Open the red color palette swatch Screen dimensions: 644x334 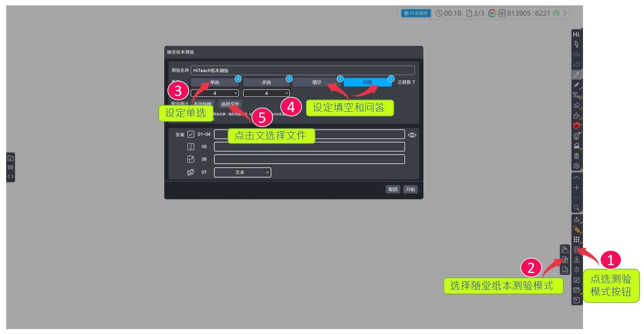(x=576, y=125)
